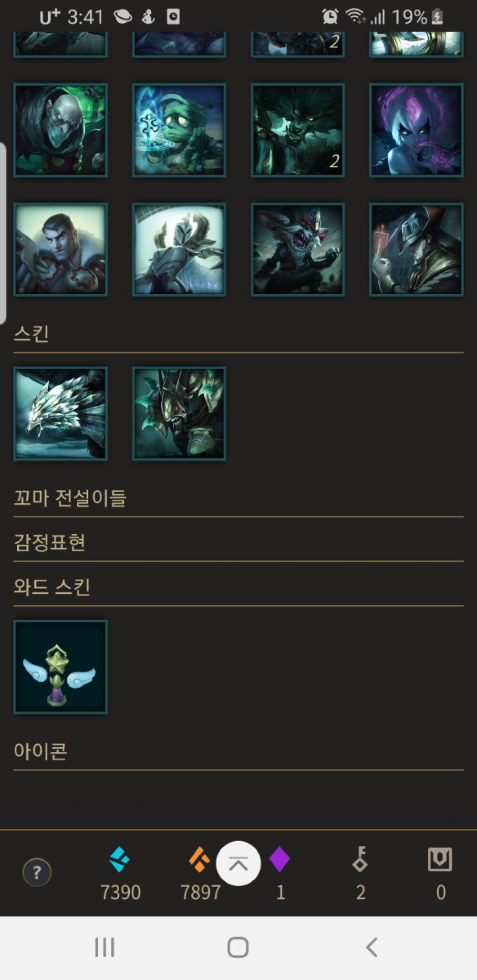The height and width of the screenshot is (980, 477).
Task: Collapse the 스킨 section header
Action: tap(238, 334)
